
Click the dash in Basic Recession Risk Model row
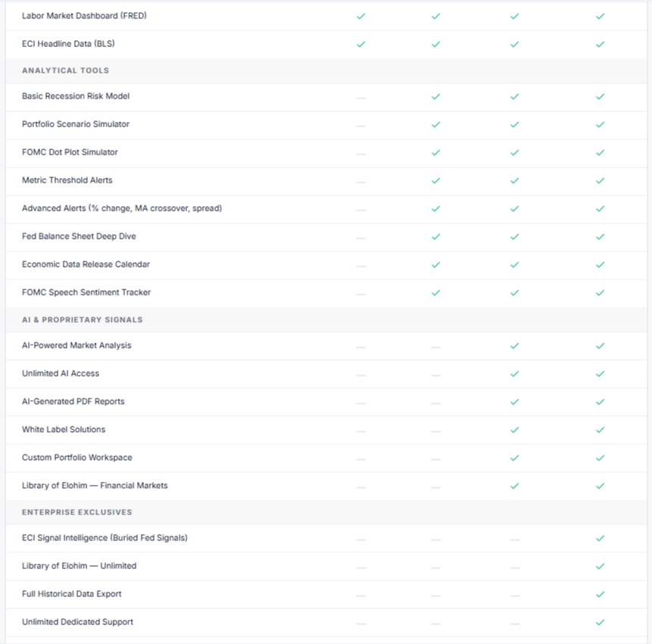coord(361,98)
